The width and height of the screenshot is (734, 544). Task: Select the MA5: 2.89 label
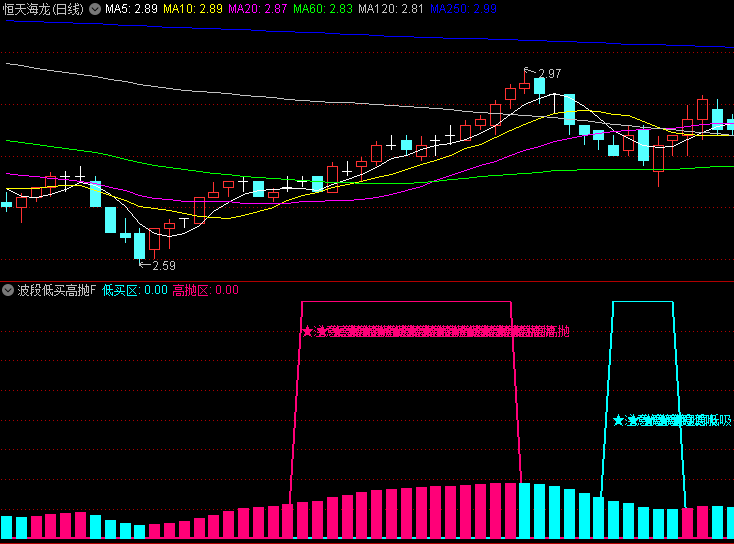[x=131, y=9]
